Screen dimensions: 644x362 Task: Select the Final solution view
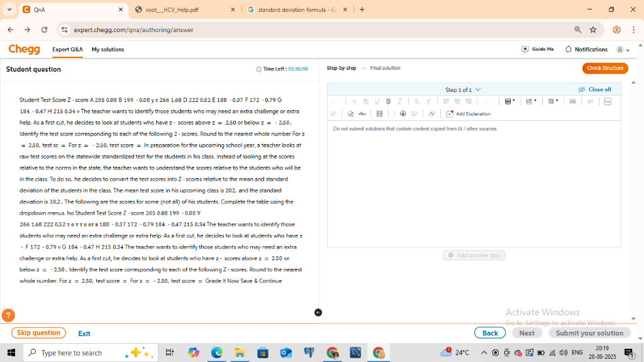[x=386, y=68]
